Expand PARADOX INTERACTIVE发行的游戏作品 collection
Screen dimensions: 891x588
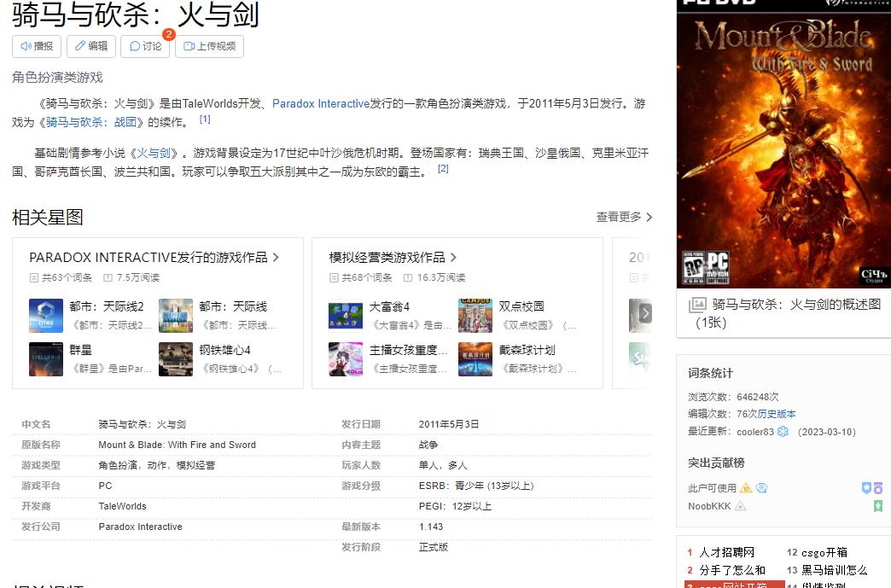pyautogui.click(x=154, y=258)
